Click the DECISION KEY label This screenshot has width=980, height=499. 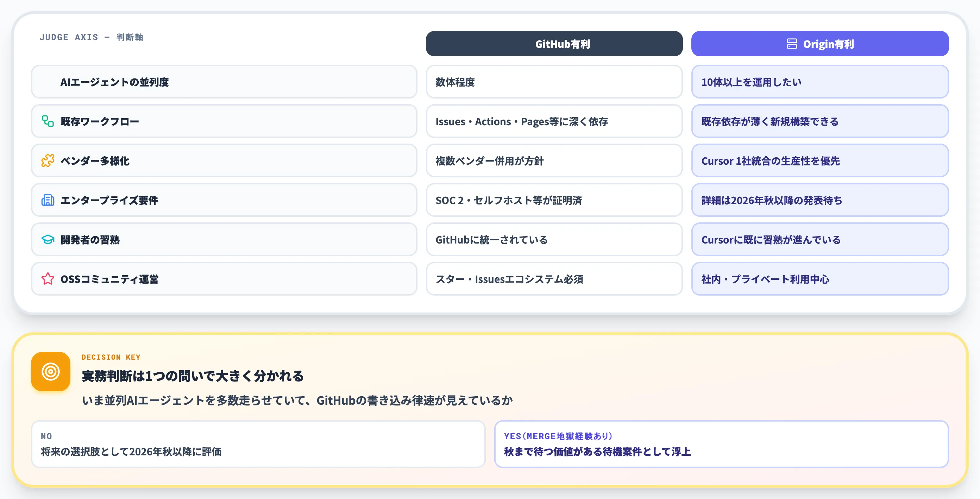coord(111,357)
